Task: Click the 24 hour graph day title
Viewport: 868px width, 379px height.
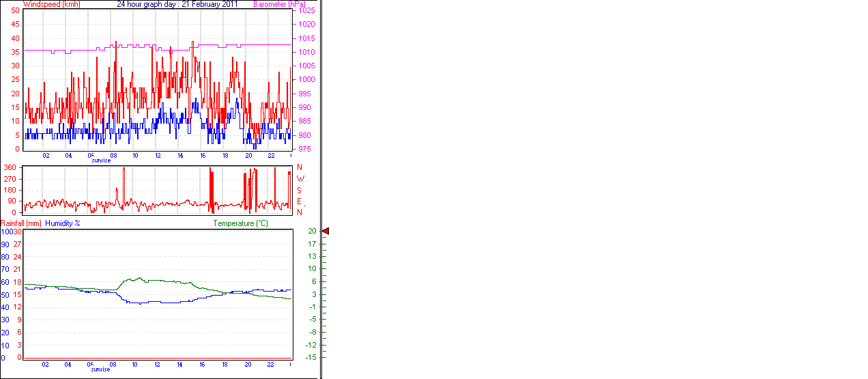Action: 177,4
